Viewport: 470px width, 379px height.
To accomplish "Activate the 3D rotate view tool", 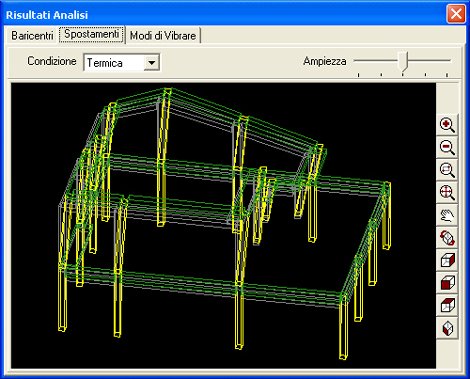I will 447,238.
